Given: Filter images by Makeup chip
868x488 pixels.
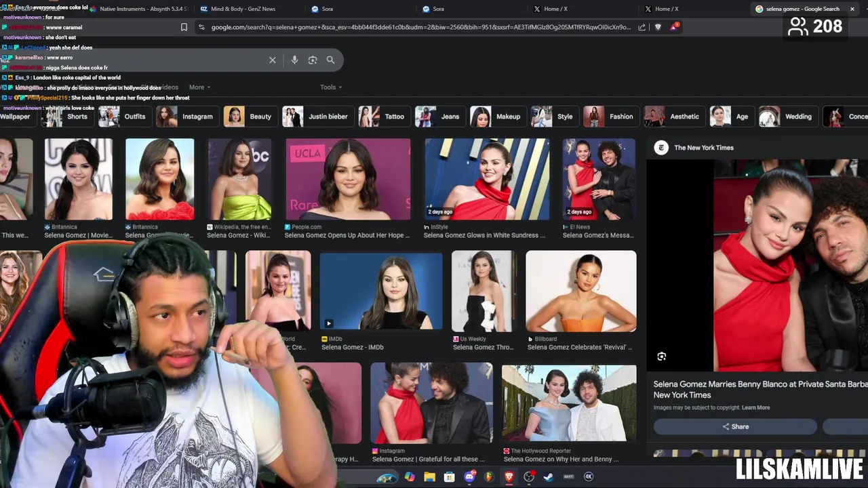Looking at the screenshot, I should pyautogui.click(x=497, y=117).
